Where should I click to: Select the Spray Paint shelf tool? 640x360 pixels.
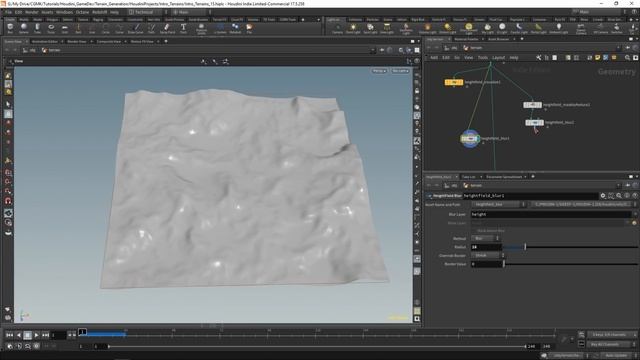[167, 28]
